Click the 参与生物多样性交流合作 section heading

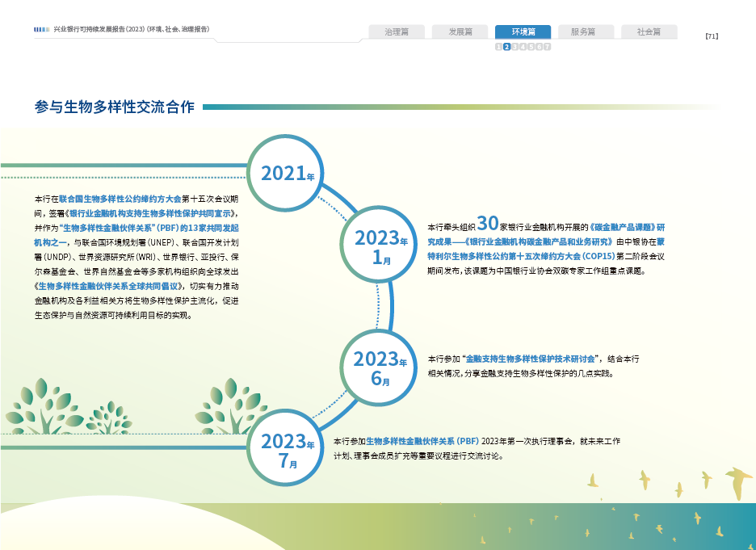click(x=115, y=107)
